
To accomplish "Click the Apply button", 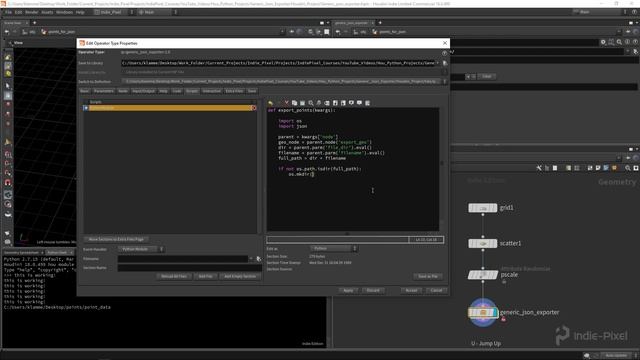I will (x=348, y=290).
